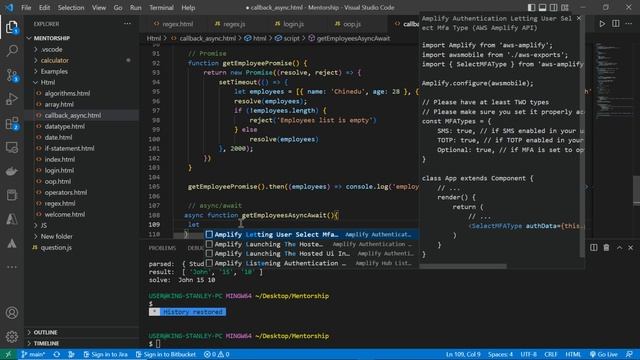
Task: Open Customize Layout icon
Action: click(x=565, y=7)
